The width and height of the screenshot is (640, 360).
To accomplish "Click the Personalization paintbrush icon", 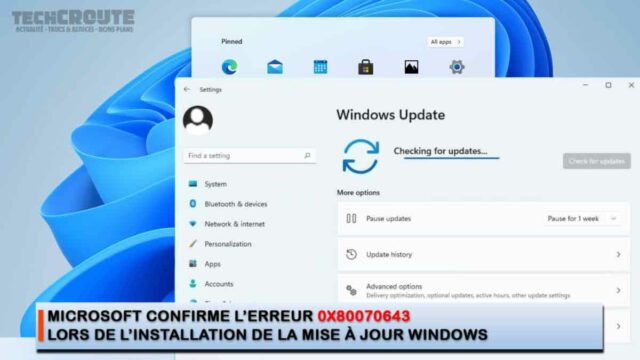I will coord(193,244).
